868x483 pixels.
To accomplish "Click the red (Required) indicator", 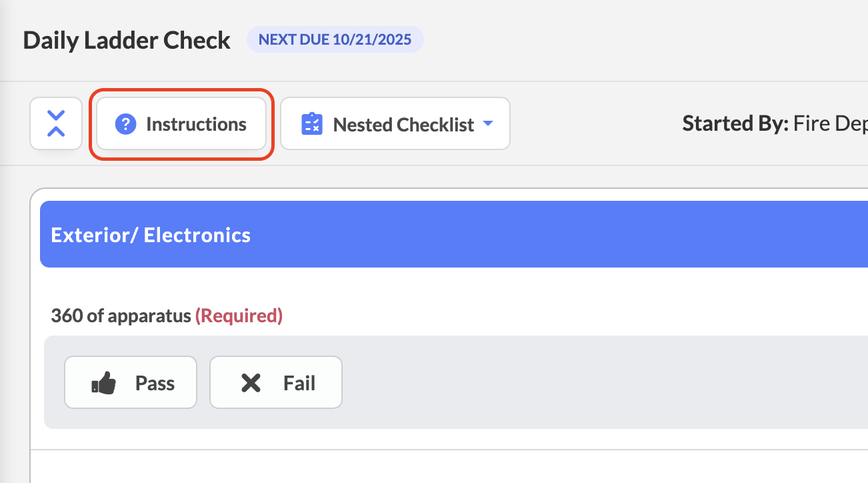I will 239,316.
